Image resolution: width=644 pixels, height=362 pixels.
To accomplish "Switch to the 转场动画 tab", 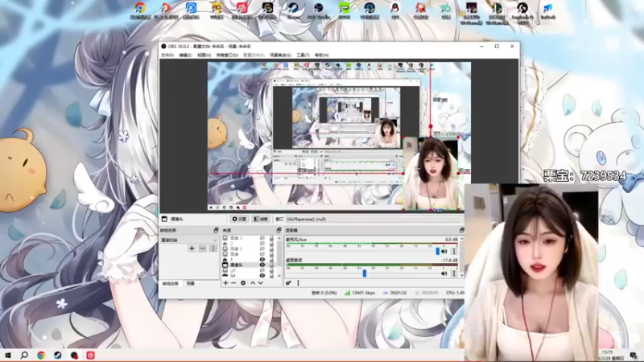I will click(170, 284).
